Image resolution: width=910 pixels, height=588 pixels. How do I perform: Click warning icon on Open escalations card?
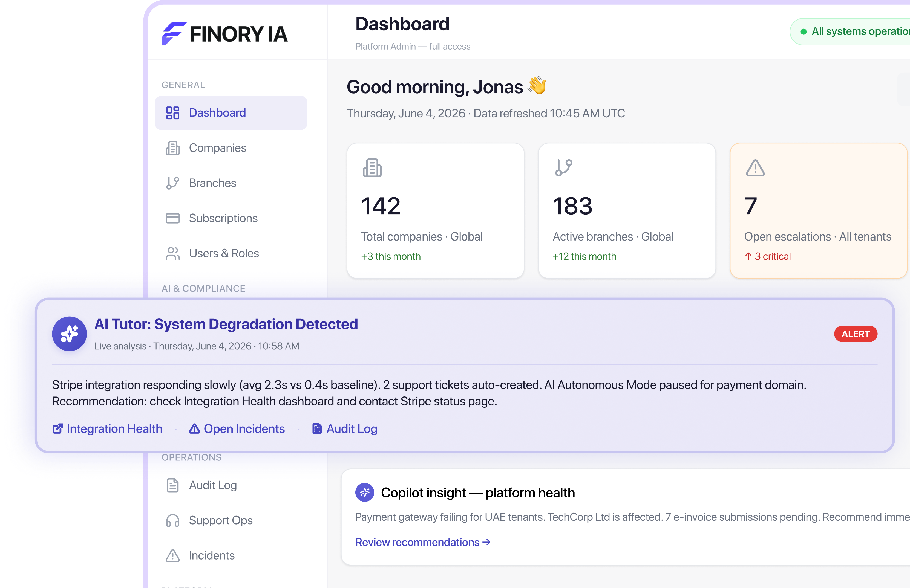755,168
